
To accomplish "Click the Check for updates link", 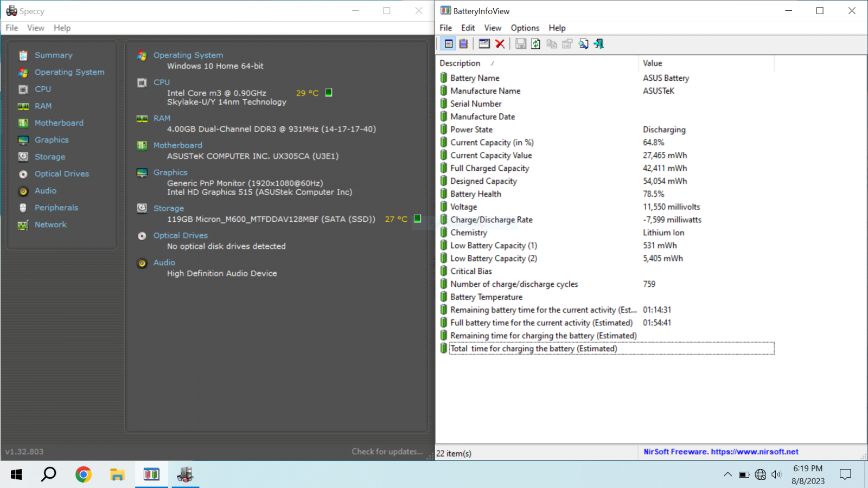I will tap(387, 452).
